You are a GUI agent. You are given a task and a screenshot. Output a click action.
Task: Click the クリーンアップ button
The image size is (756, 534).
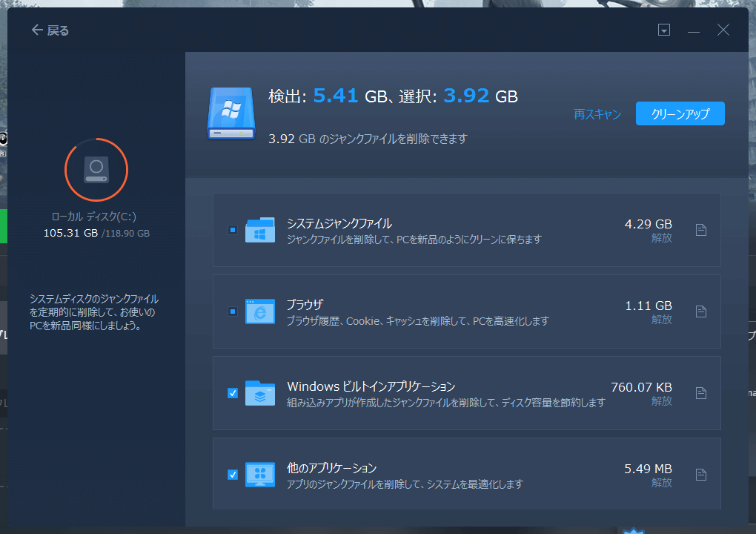[680, 113]
